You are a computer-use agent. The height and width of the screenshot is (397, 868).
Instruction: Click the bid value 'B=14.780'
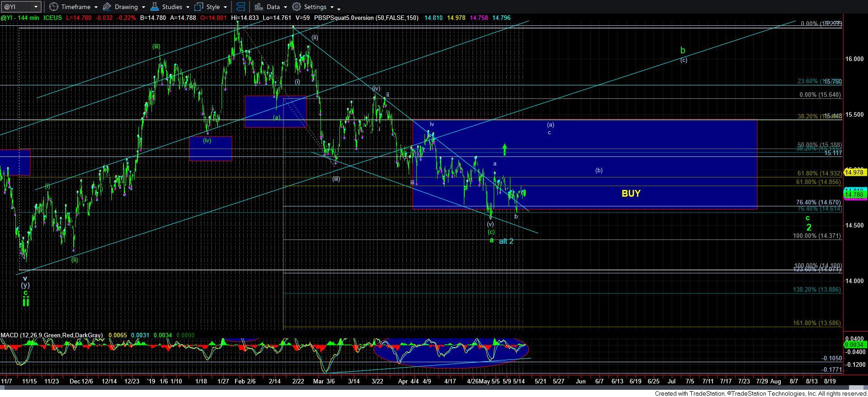point(153,18)
